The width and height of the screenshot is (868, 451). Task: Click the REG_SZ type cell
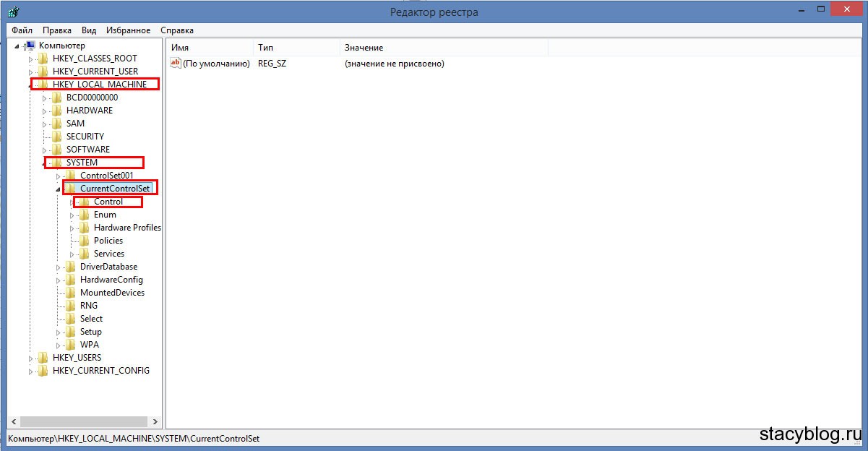point(272,64)
